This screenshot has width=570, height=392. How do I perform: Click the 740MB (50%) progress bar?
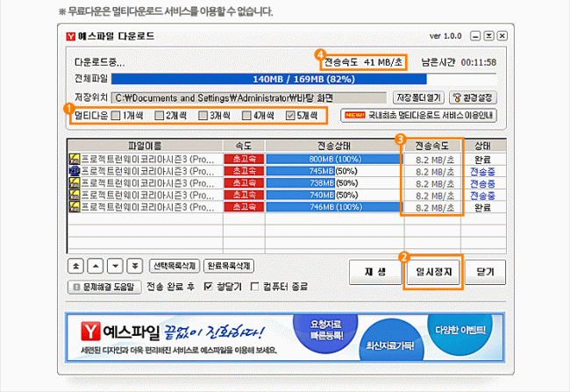coord(334,195)
